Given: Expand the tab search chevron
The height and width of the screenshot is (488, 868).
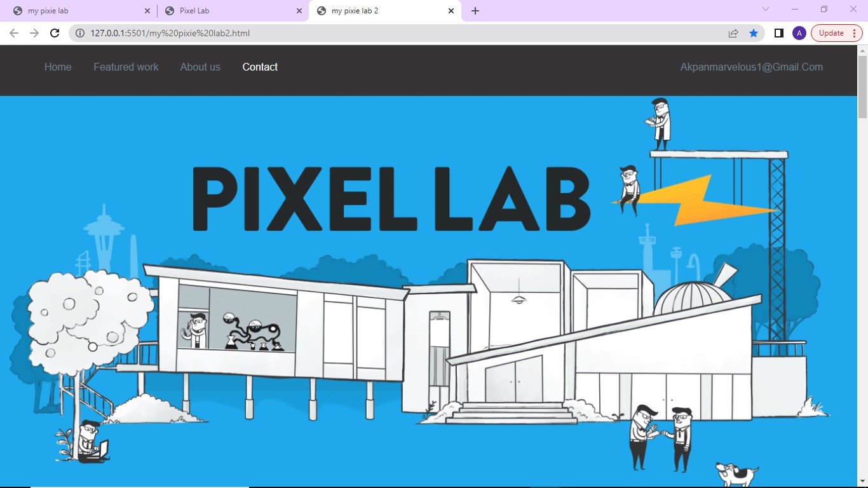Looking at the screenshot, I should coord(765,10).
